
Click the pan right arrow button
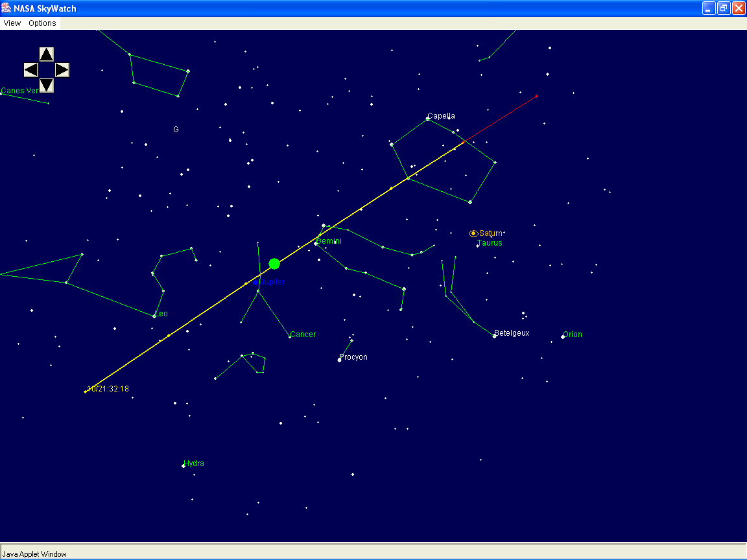coord(62,70)
